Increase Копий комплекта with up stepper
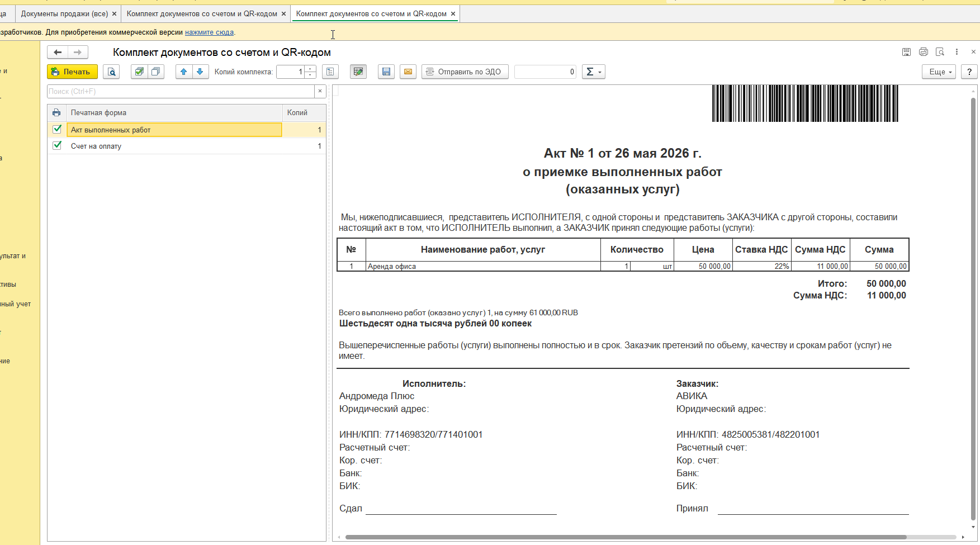This screenshot has height=545, width=980. point(311,69)
